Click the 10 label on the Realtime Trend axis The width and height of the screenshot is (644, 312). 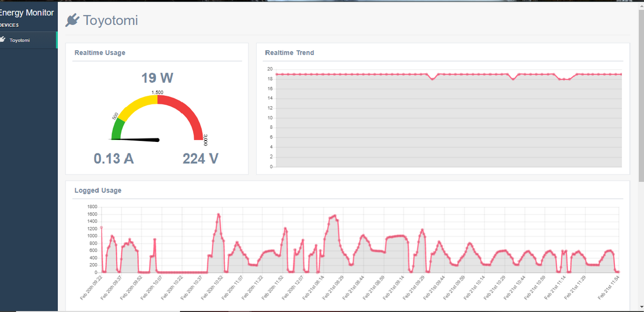(270, 118)
